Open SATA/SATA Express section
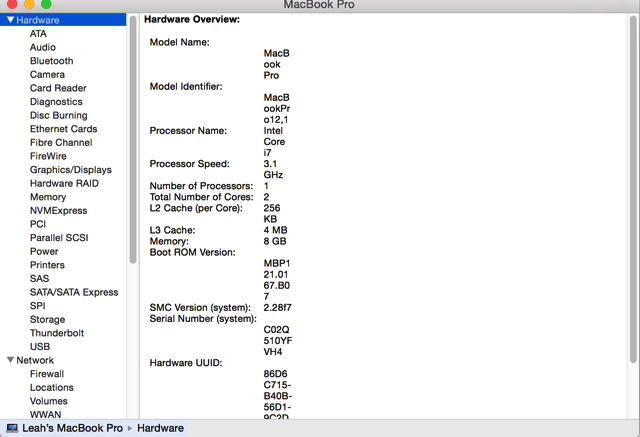 point(74,292)
